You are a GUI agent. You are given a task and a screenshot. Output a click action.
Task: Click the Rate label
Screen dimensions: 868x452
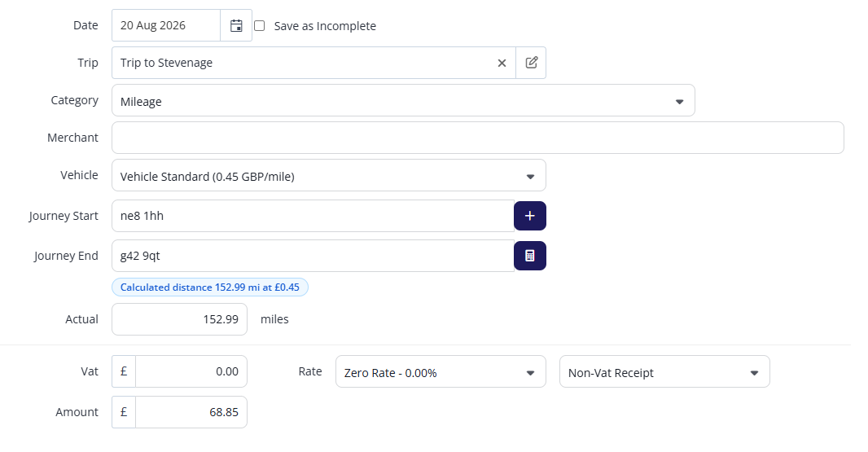point(310,371)
